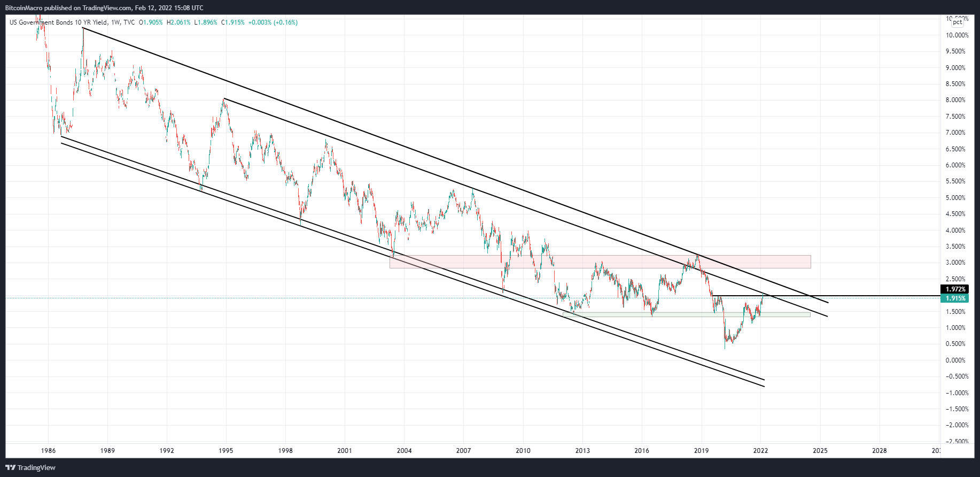Click the 1986 time axis label

click(x=48, y=451)
